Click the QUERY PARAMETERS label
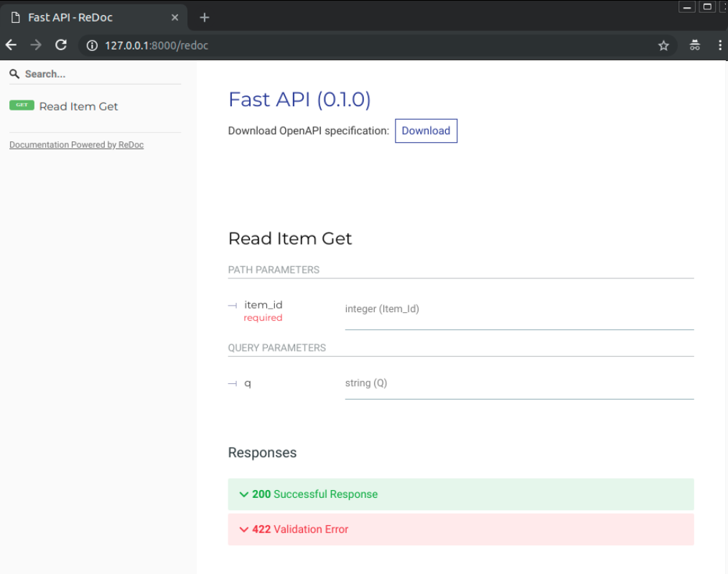The height and width of the screenshot is (574, 728). [276, 348]
